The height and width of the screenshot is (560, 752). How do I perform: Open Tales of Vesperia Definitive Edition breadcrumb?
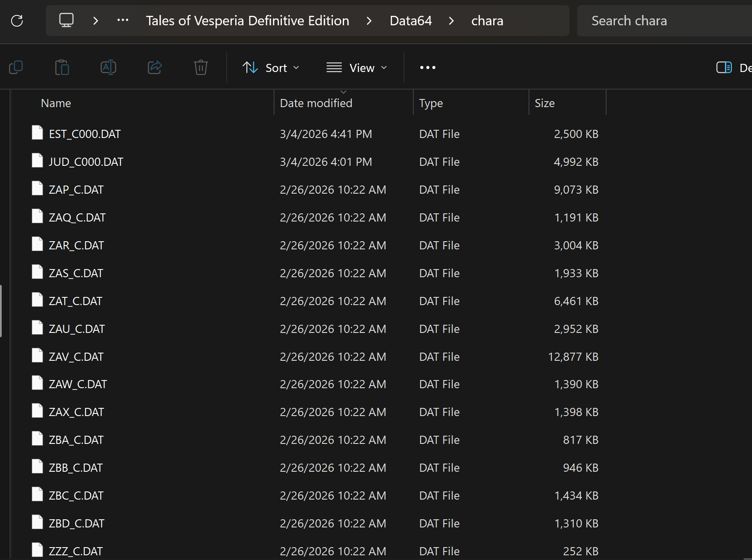(248, 21)
